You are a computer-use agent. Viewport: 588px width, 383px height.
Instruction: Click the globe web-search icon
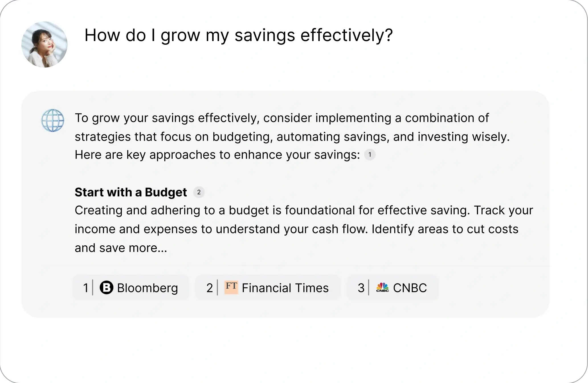53,120
